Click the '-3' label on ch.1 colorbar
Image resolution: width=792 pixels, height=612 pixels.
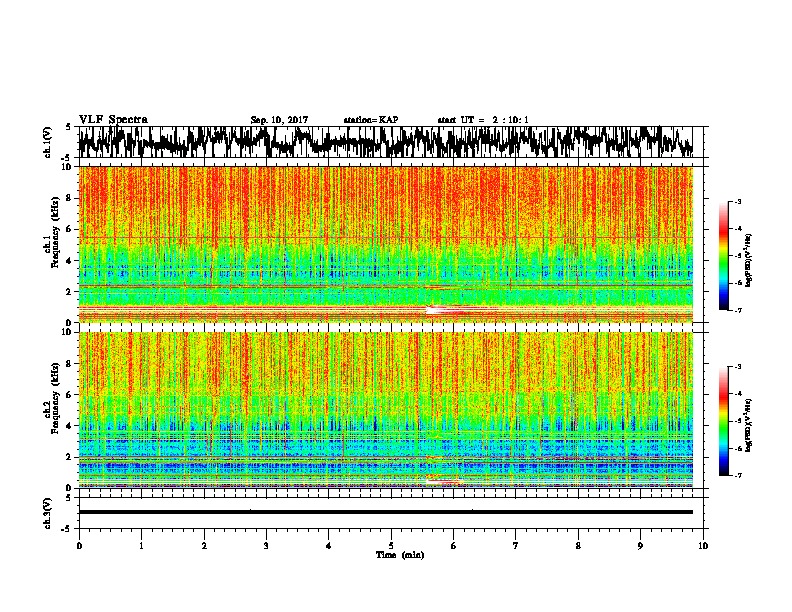pyautogui.click(x=737, y=201)
